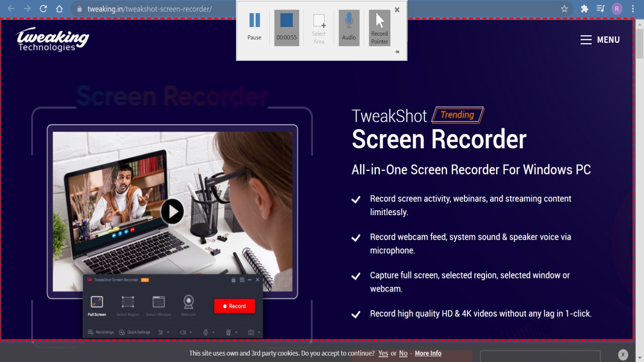Click 'All-in-One Screen Recorder For Windows PC'
The image size is (644, 362).
471,169
